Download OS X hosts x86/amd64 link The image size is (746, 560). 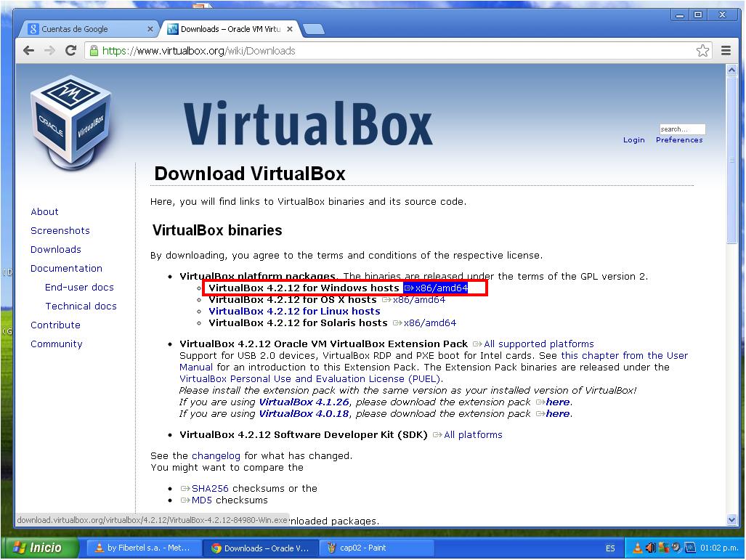pos(413,300)
